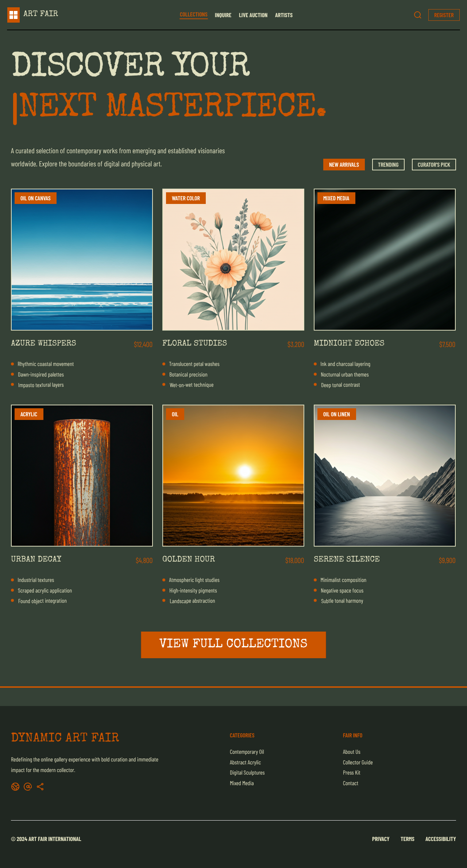Click View Full Collections button
This screenshot has height=868, width=467.
coord(233,645)
